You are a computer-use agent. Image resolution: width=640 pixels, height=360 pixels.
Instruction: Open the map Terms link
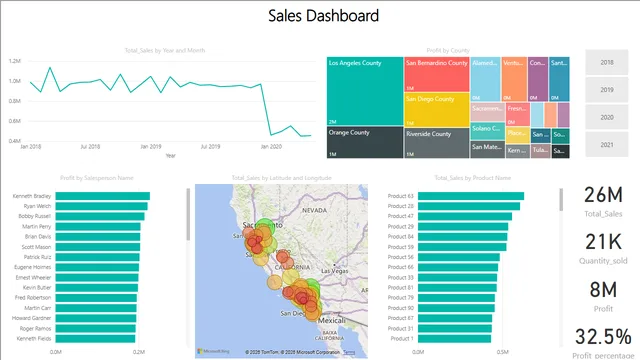[349, 352]
